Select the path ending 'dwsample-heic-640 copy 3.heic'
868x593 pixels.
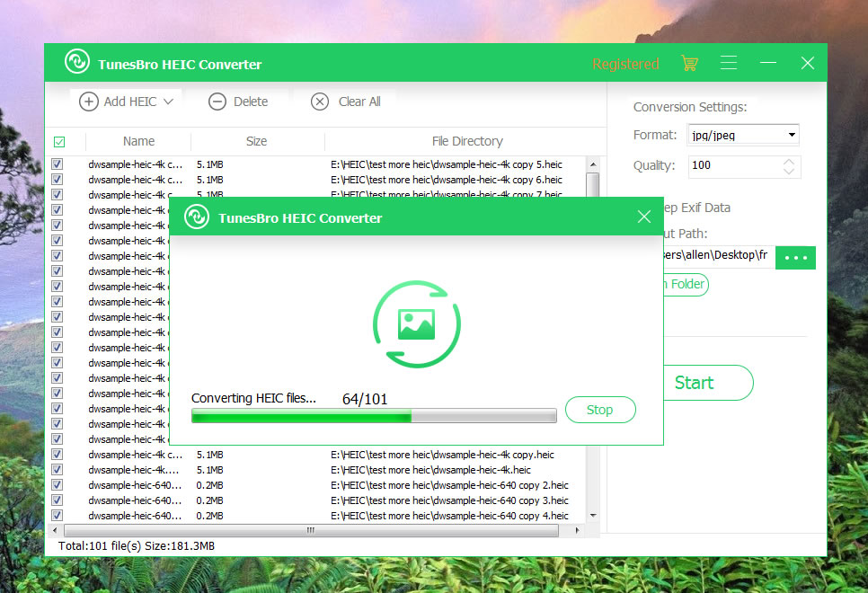click(x=449, y=500)
